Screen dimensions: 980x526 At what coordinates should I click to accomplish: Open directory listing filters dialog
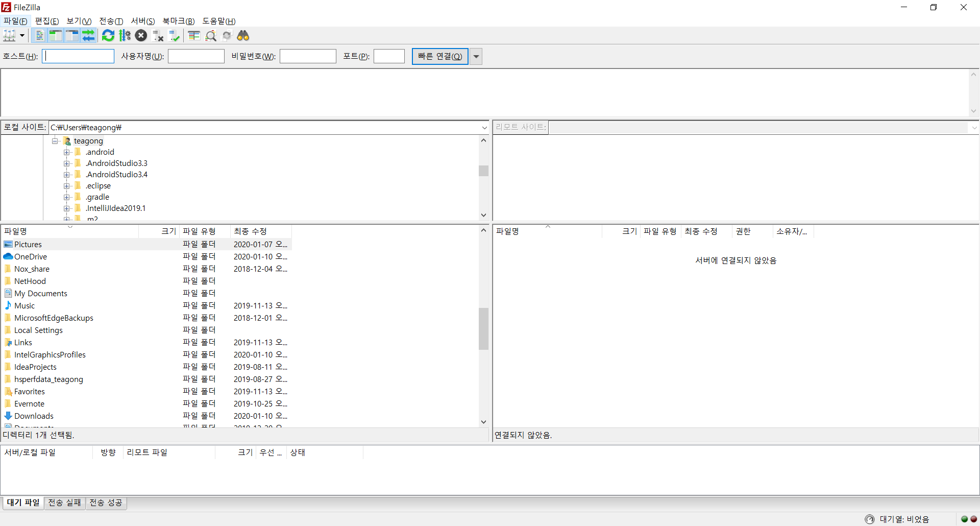point(194,36)
